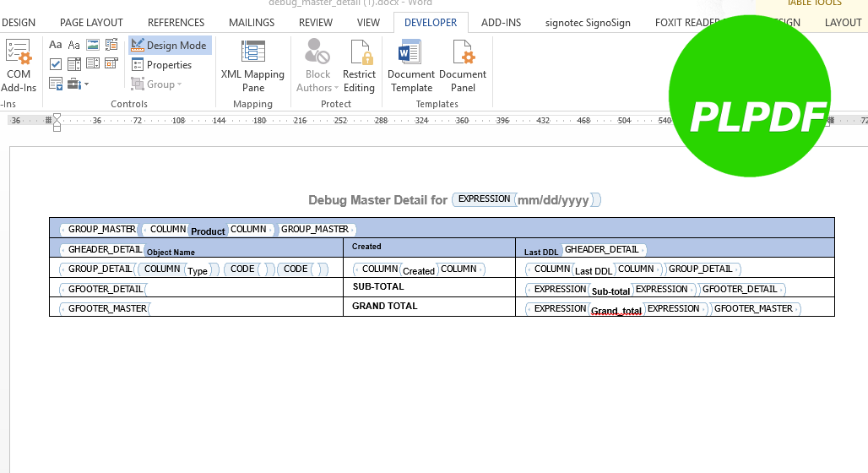The image size is (868, 473).
Task: Switch to the MAILINGS tab
Action: pyautogui.click(x=252, y=23)
